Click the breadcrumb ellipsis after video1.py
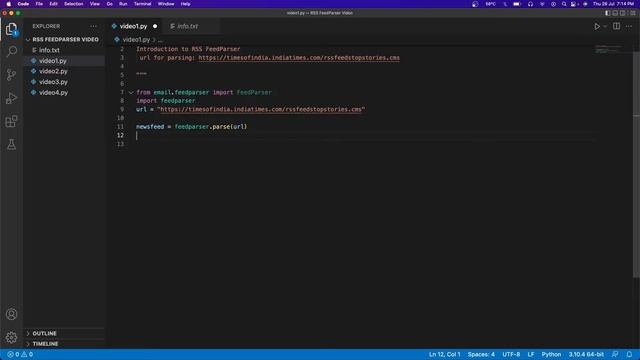 pyautogui.click(x=160, y=40)
